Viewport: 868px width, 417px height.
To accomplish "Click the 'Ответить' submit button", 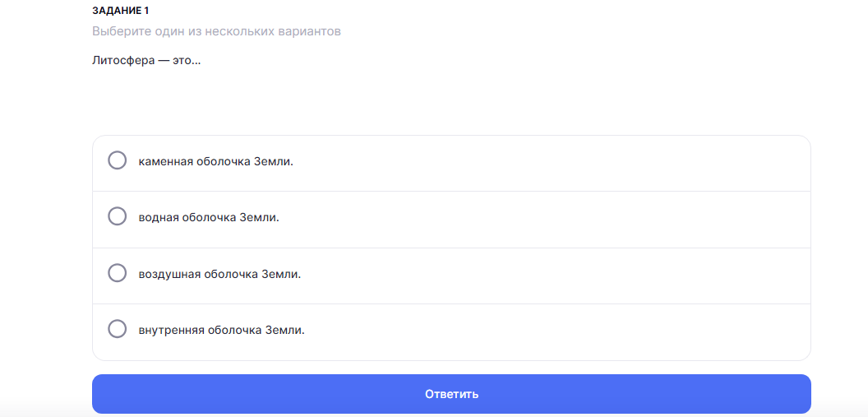I will [x=451, y=394].
